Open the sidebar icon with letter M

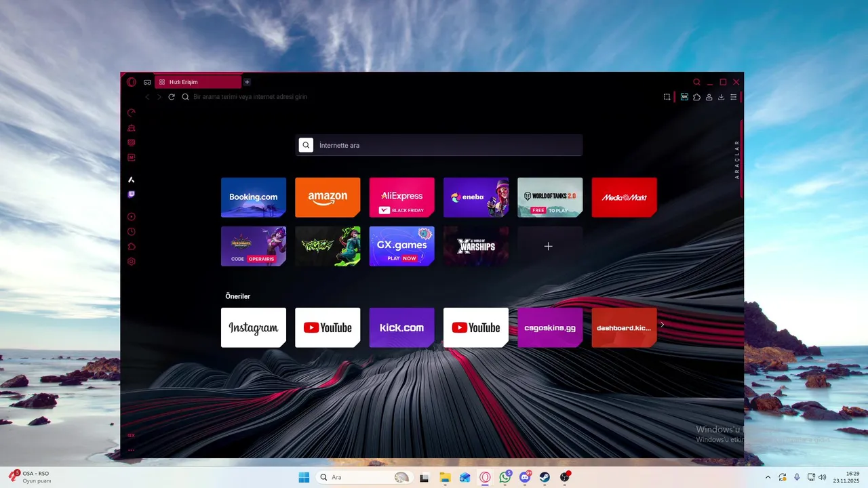132,157
